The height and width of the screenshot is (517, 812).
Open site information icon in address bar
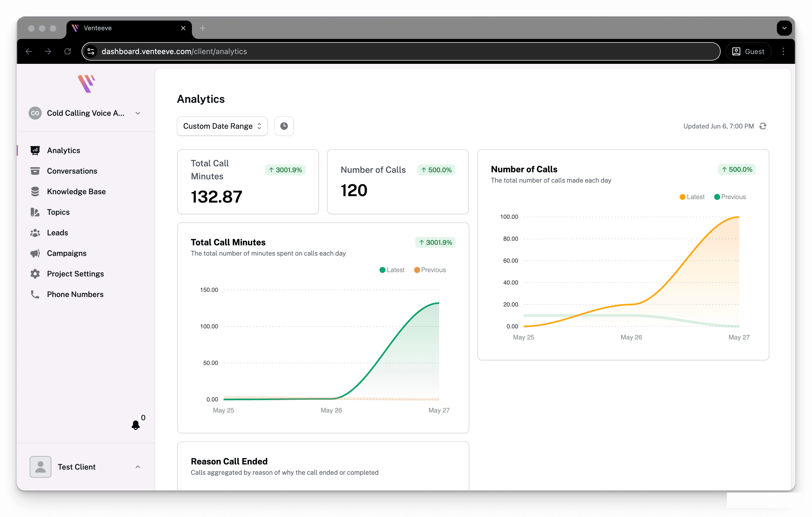point(91,51)
